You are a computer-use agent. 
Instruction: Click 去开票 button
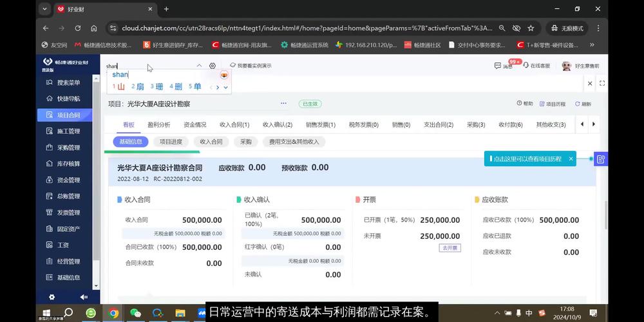pos(450,248)
